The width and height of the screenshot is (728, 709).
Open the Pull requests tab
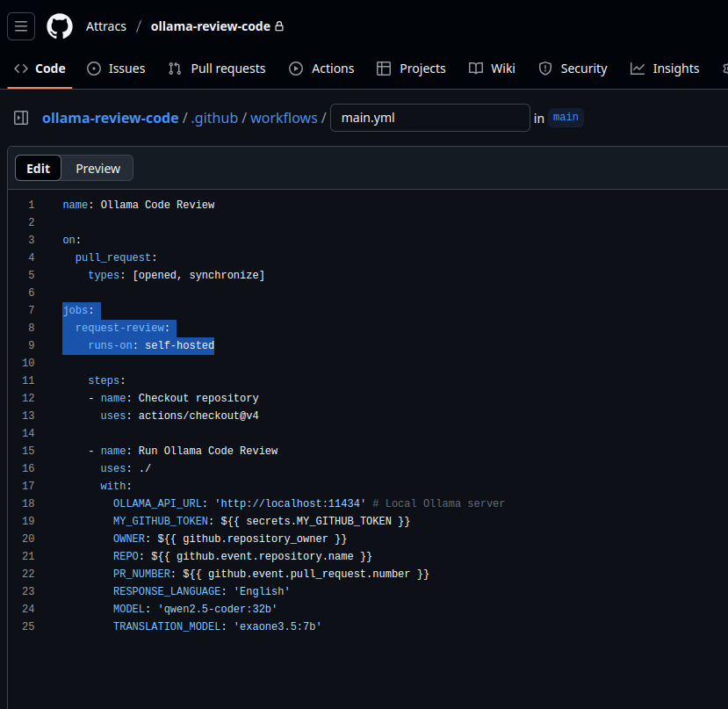point(217,69)
